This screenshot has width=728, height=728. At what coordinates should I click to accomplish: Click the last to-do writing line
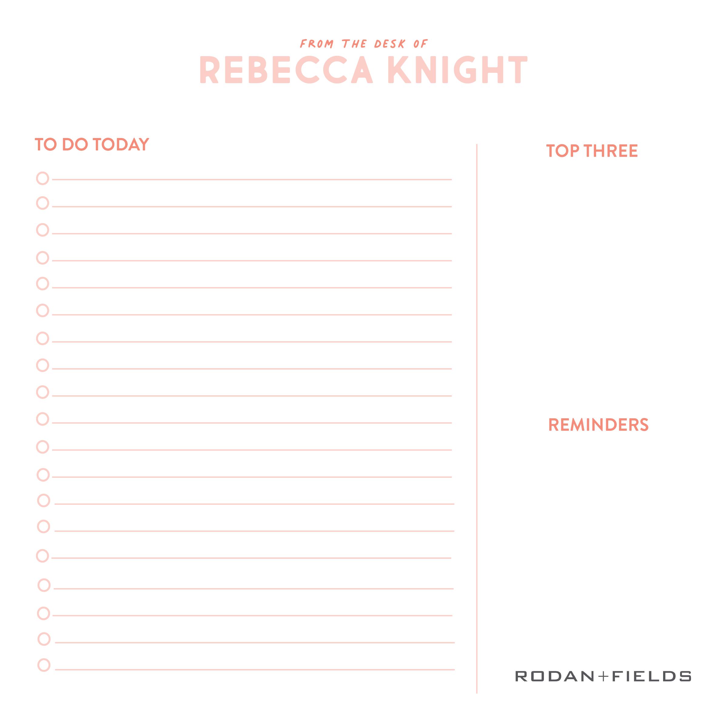(x=255, y=669)
